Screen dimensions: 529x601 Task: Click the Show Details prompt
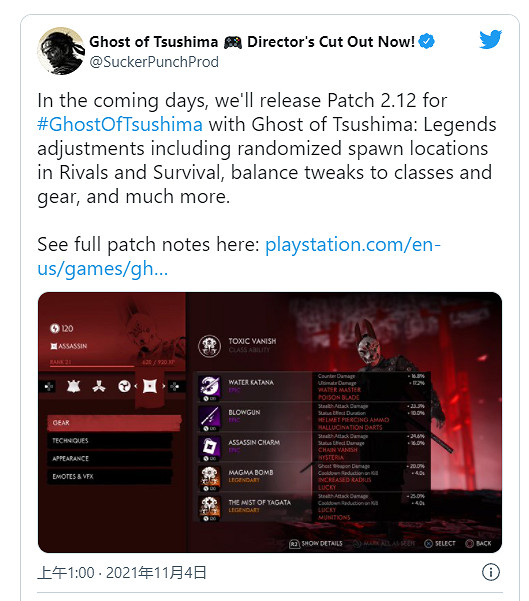(315, 544)
